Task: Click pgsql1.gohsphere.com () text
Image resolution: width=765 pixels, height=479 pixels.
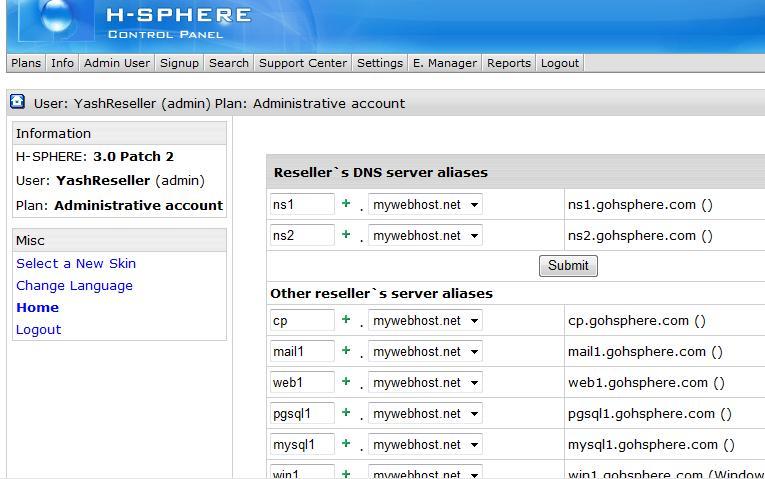Action: [x=649, y=414]
